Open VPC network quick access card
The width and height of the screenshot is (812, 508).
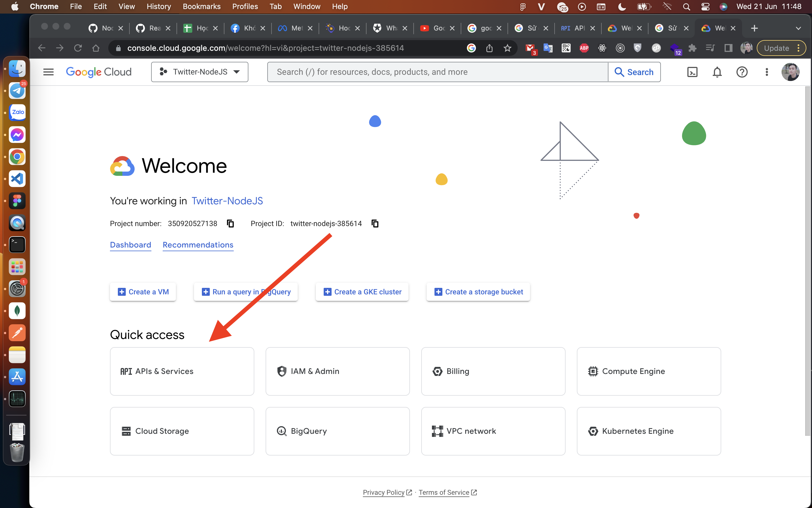[493, 431]
